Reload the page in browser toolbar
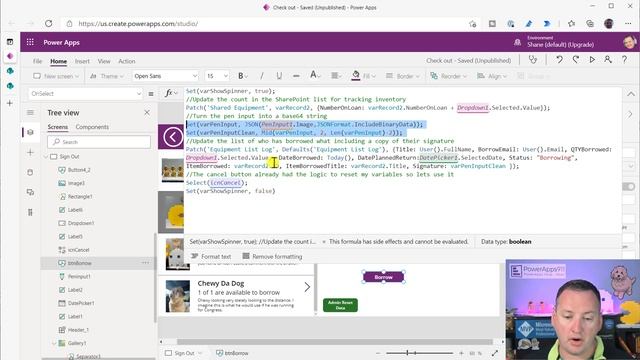The width and height of the screenshot is (640, 360). [x=49, y=24]
